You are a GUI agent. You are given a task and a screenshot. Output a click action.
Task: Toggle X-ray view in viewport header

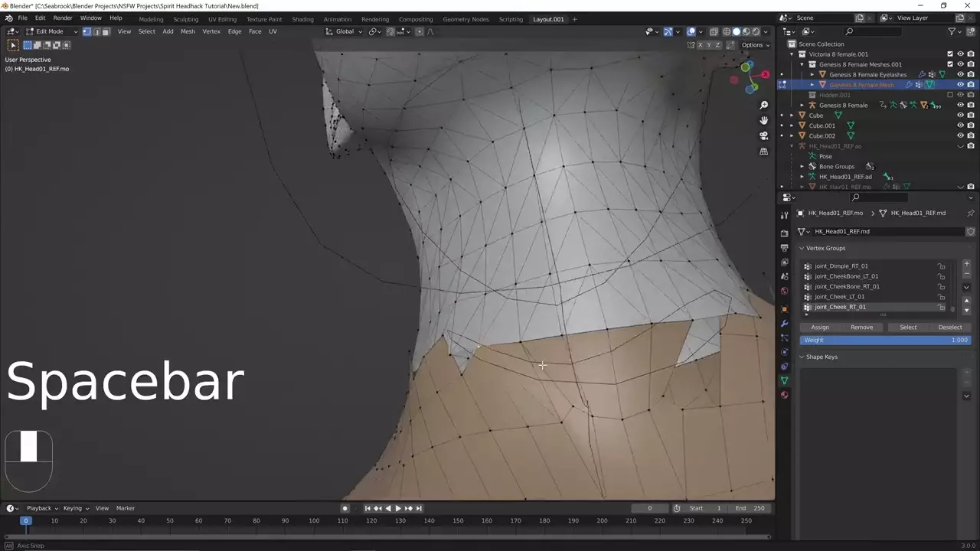714,31
